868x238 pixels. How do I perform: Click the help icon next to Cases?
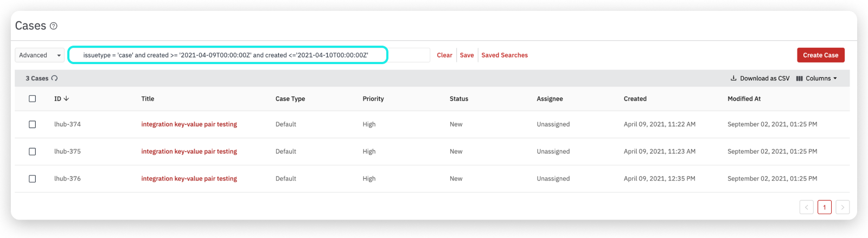(54, 26)
